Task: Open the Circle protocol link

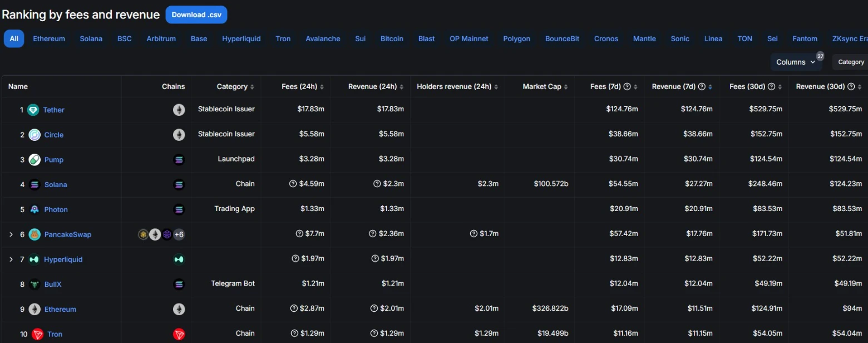Action: pos(54,135)
